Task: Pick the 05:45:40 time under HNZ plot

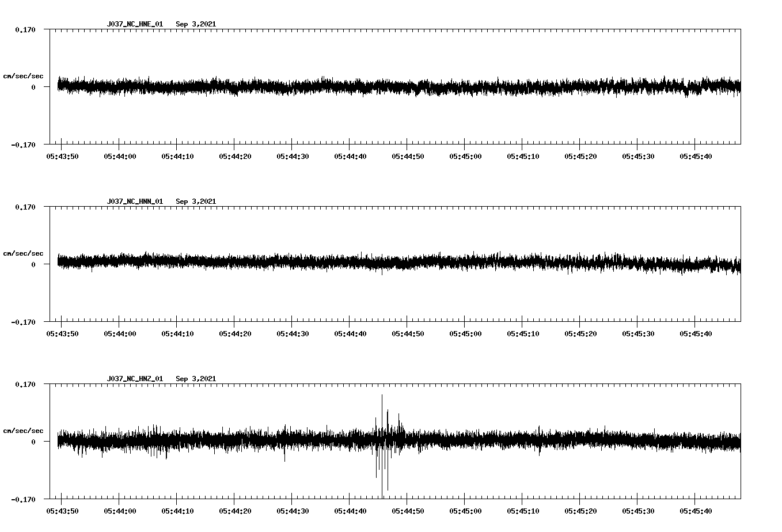Action: 696,511
